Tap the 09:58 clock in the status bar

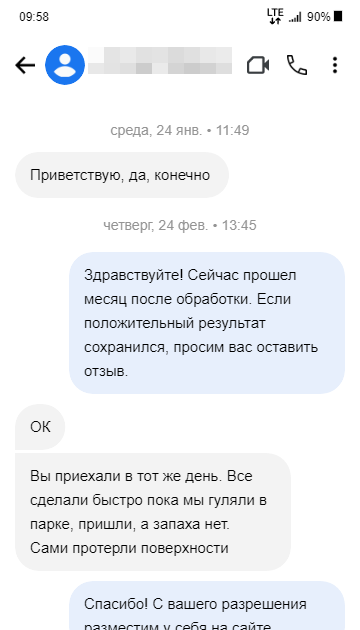tap(34, 17)
